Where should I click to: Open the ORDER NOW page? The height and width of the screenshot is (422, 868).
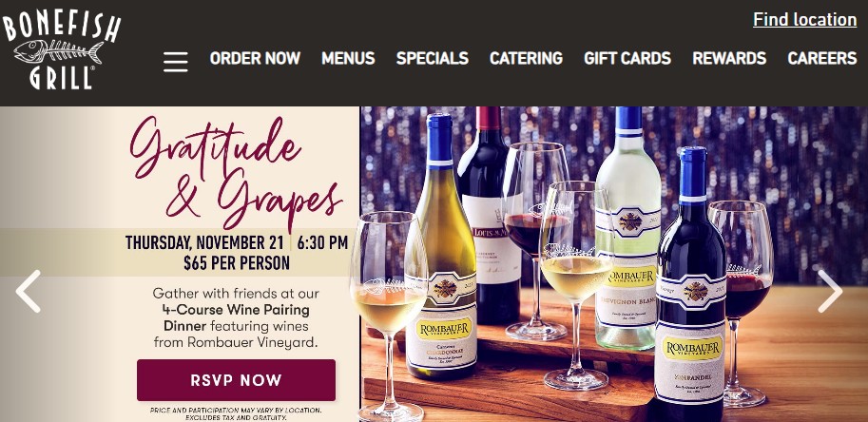(x=255, y=58)
